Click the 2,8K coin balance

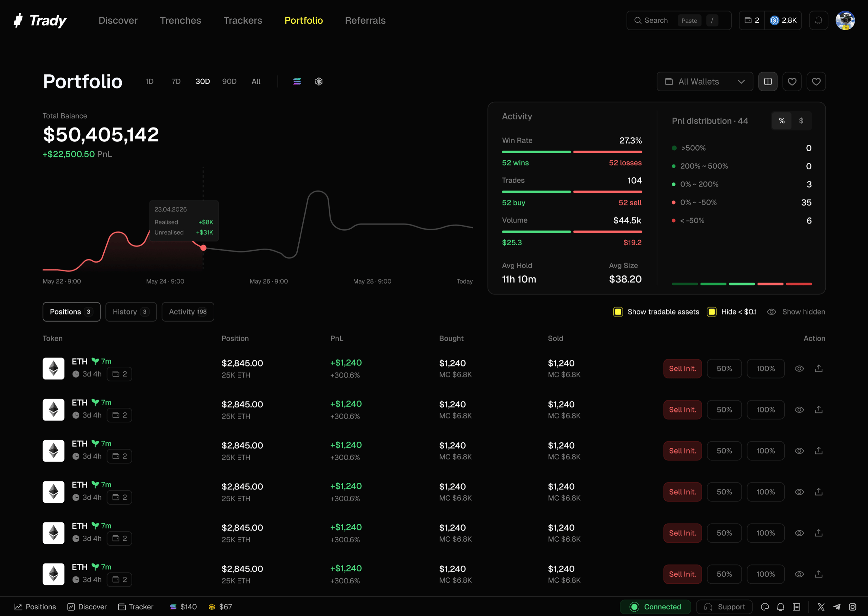pyautogui.click(x=783, y=20)
